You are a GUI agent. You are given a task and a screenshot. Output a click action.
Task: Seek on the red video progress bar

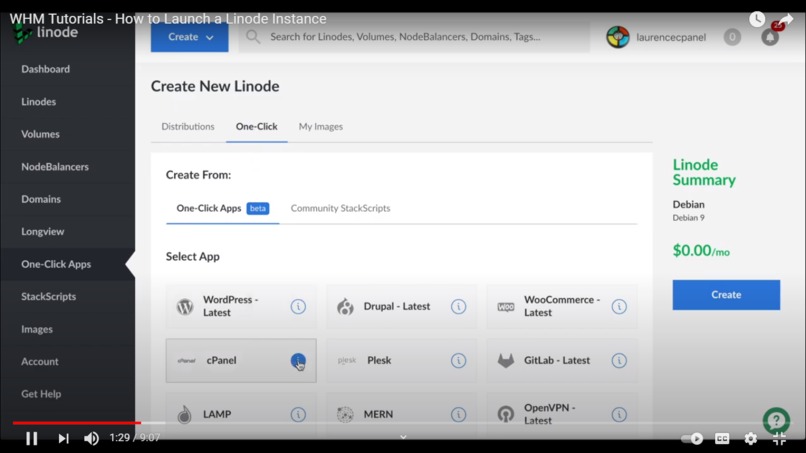pyautogui.click(x=77, y=423)
